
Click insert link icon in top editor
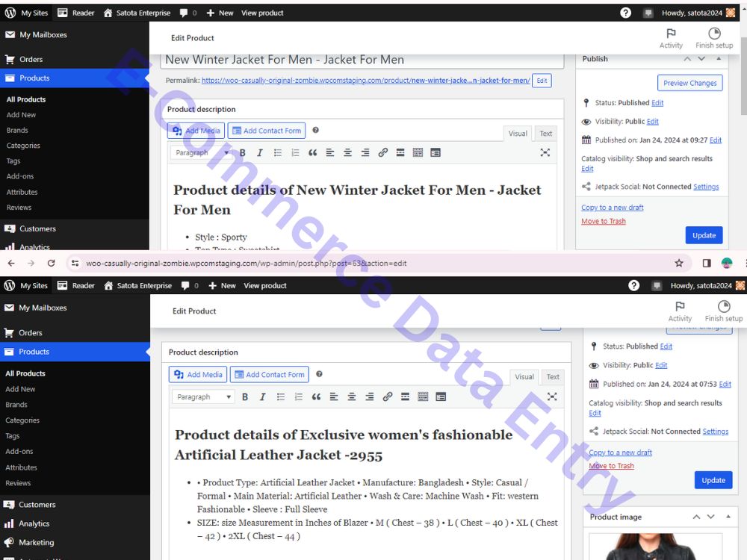[x=383, y=153]
